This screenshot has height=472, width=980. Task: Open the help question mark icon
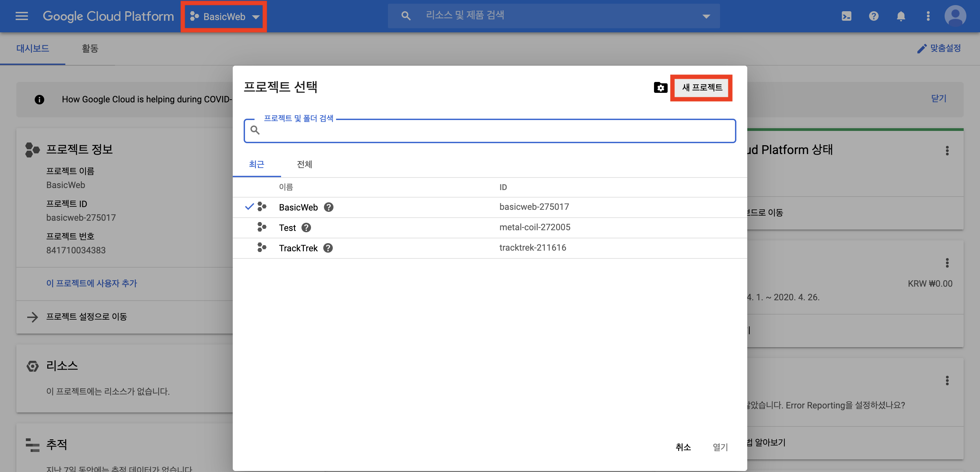click(873, 16)
